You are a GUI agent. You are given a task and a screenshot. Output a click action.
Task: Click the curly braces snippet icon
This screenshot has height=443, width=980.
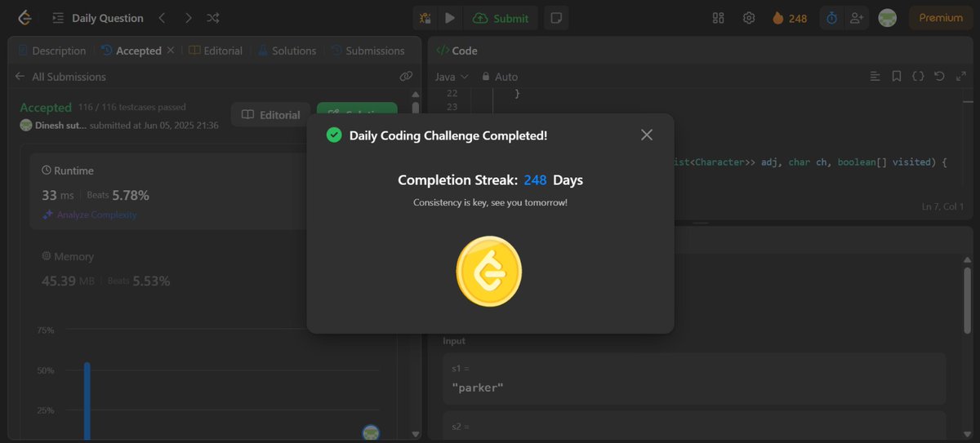pos(918,77)
